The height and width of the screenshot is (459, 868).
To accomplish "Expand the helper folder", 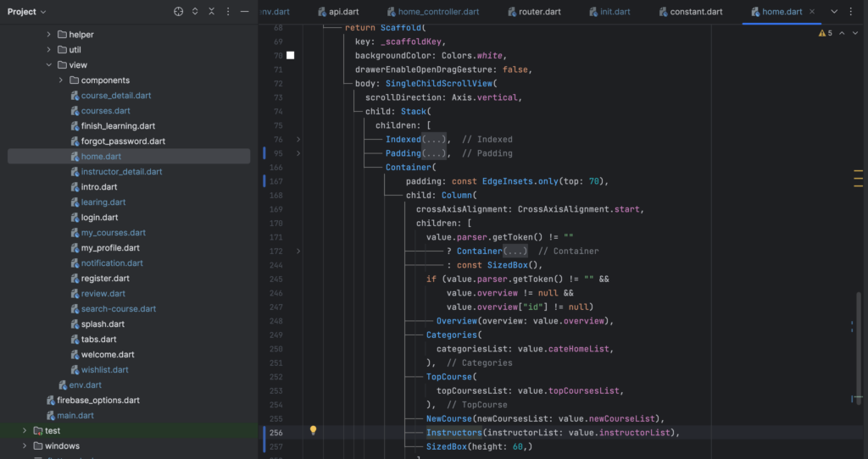I will [48, 34].
